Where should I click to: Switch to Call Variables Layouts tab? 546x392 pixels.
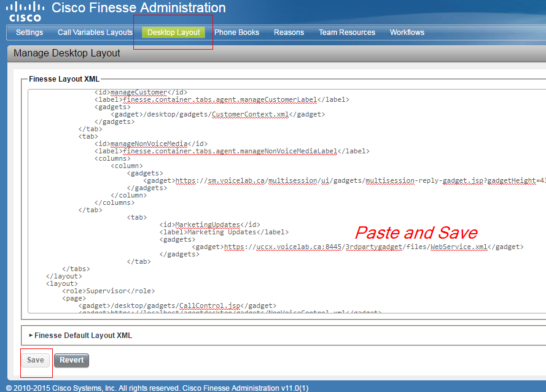click(x=95, y=33)
